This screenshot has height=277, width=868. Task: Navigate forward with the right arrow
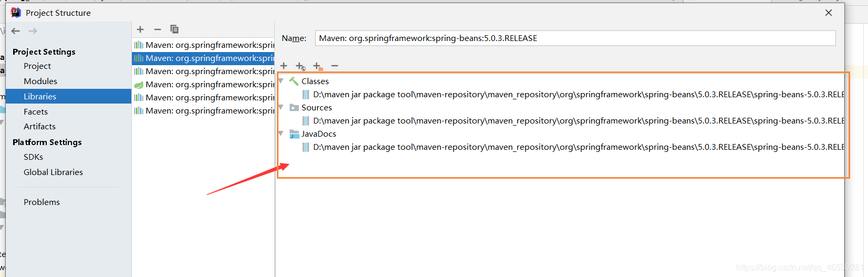[x=33, y=31]
